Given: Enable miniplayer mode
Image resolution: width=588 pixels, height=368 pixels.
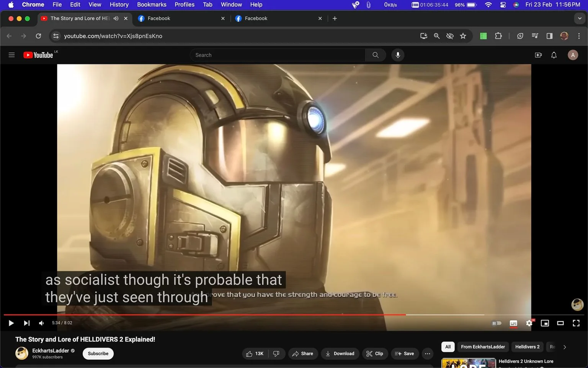Looking at the screenshot, I should [545, 323].
